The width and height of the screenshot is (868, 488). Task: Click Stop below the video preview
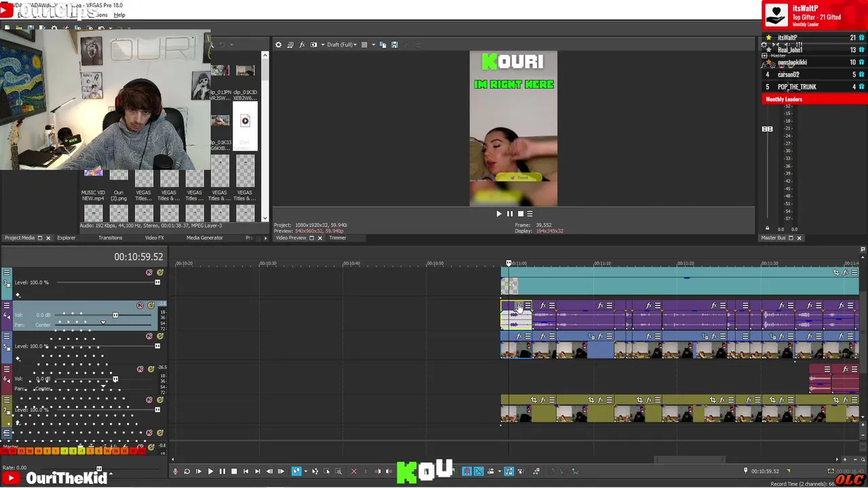pos(521,213)
